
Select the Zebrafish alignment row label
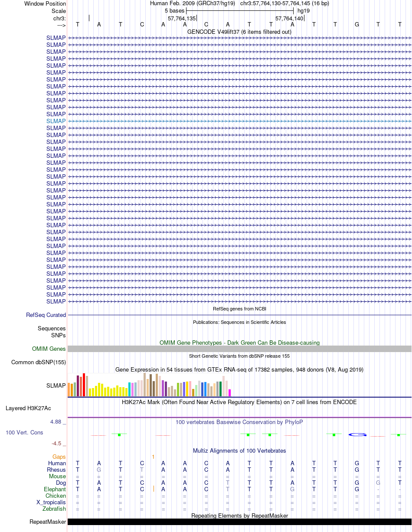coord(55,509)
